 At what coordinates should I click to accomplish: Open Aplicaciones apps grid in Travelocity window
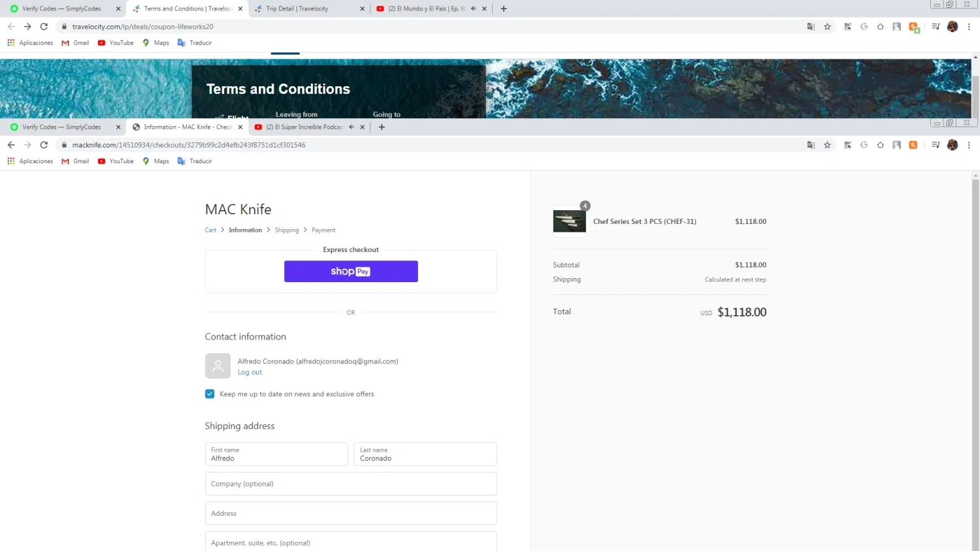[30, 43]
